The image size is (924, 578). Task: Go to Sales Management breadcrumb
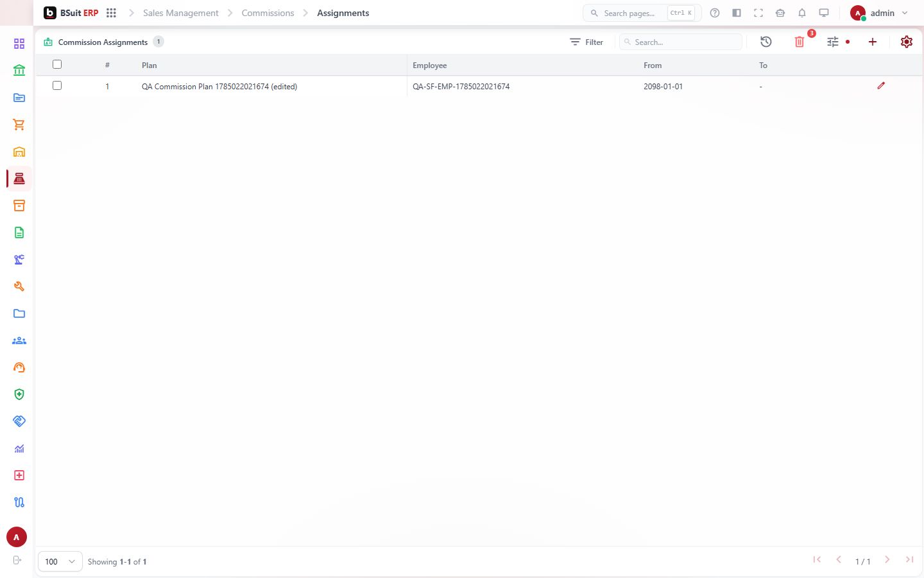coord(181,13)
